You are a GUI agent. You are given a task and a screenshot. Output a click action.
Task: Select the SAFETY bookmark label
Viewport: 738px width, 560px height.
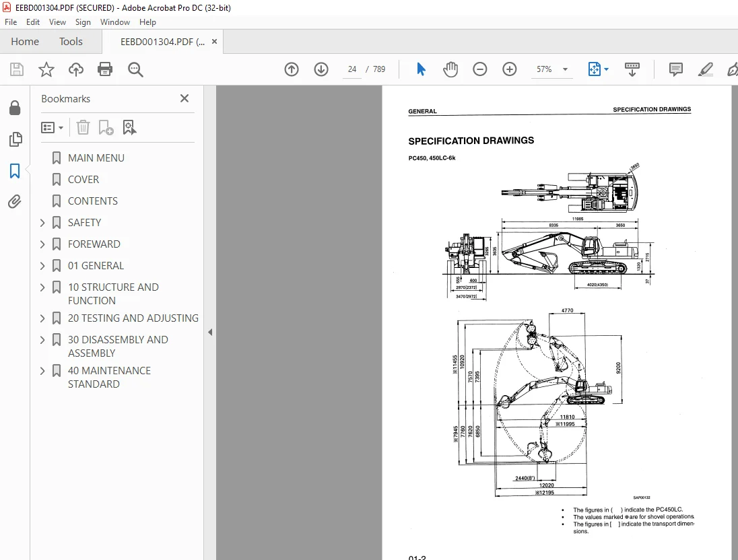pos(84,223)
